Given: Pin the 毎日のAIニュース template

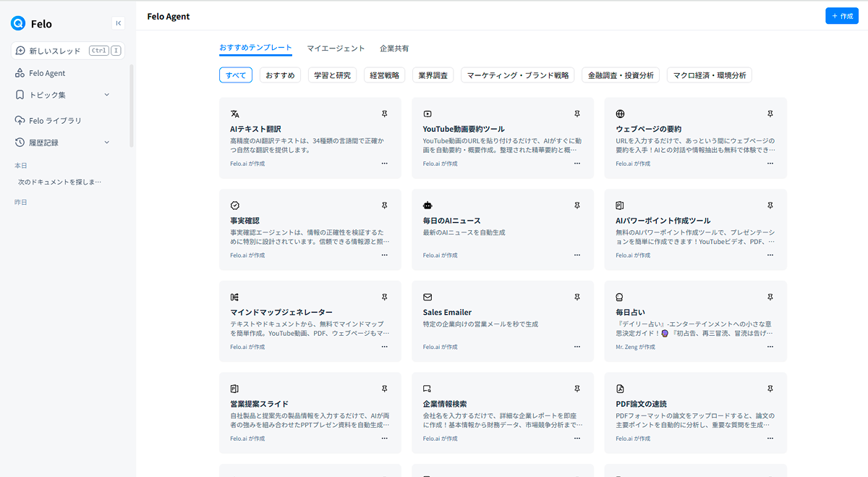Looking at the screenshot, I should click(x=577, y=206).
